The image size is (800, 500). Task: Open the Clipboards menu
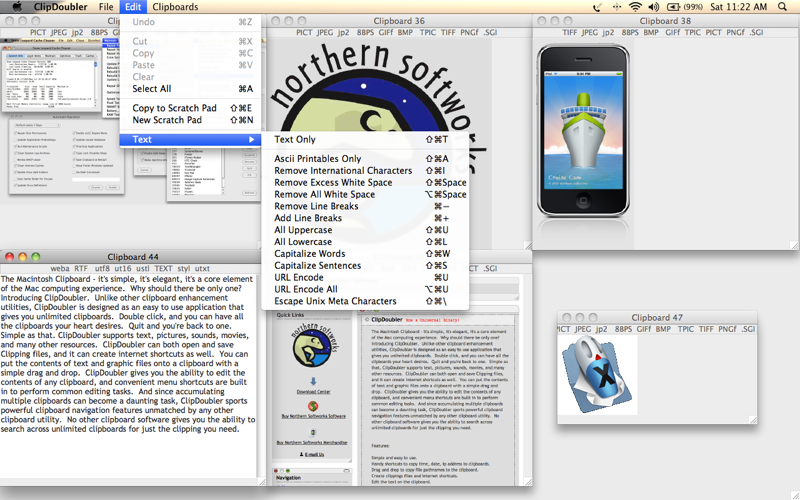175,7
